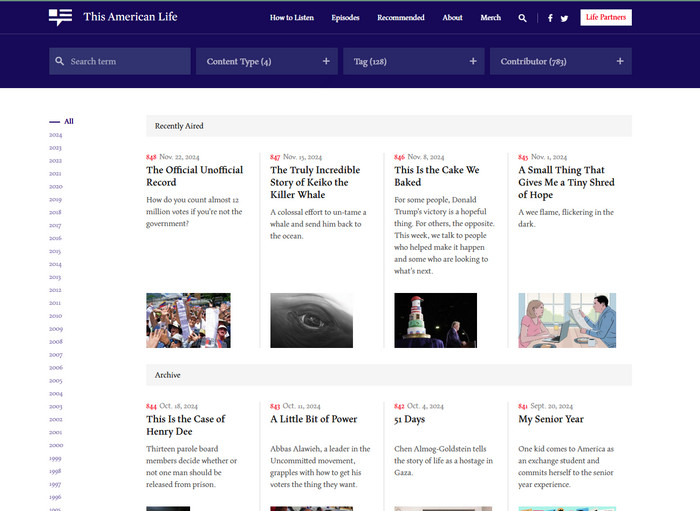Open the Contributor (783) dropdown
The height and width of the screenshot is (511, 700).
pyautogui.click(x=560, y=61)
